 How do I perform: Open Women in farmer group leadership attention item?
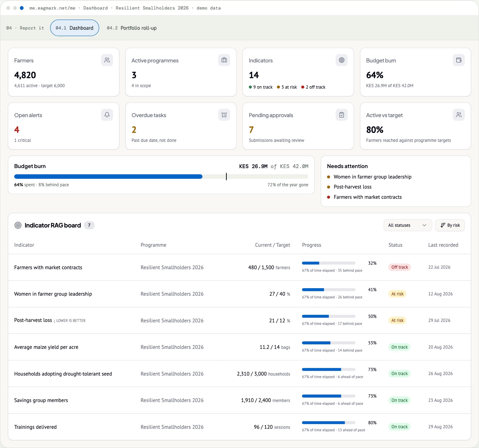coord(372,177)
